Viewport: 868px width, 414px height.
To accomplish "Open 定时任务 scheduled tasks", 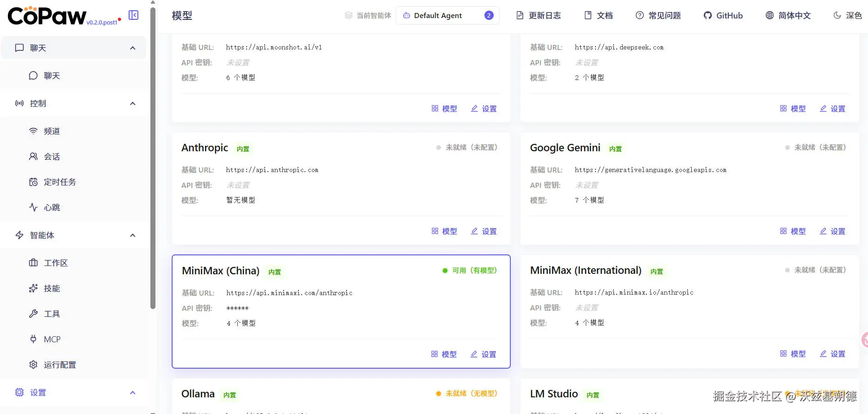I will click(60, 182).
